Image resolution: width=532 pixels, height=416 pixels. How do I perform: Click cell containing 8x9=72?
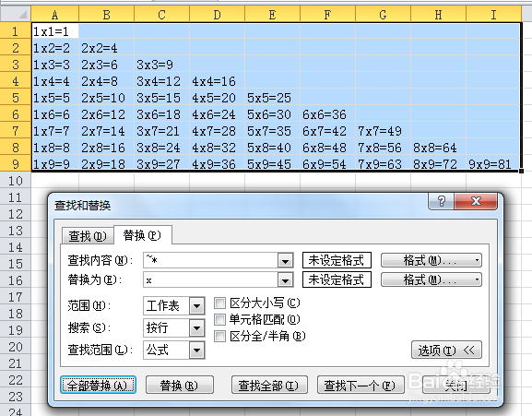[x=438, y=164]
